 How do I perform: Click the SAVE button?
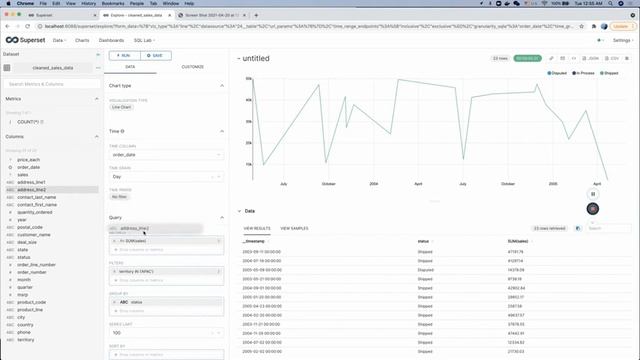click(x=156, y=56)
